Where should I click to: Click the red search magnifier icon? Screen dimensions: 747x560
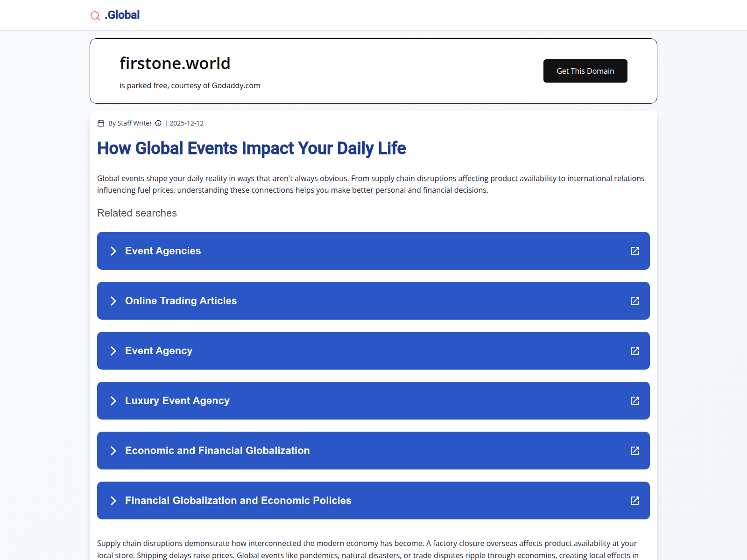coord(95,16)
